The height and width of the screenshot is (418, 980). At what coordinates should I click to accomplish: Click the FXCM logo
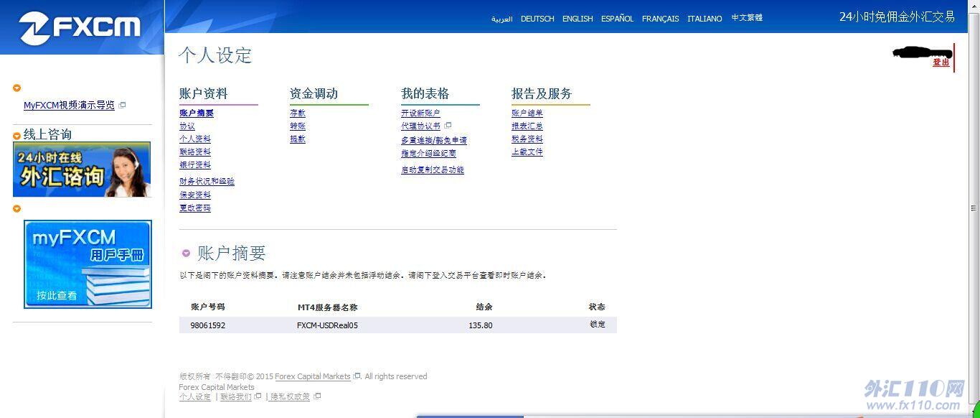[79, 27]
